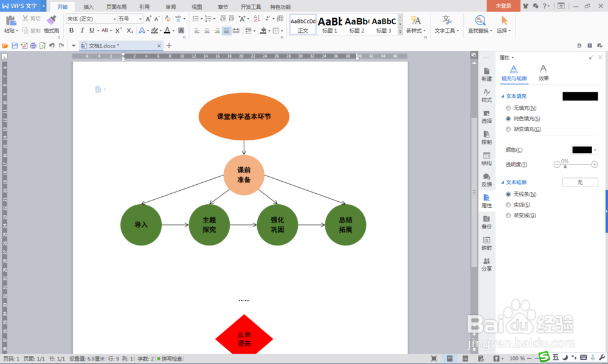Screen dimensions: 608x364
Task: Apply the 正文 body style
Action: click(303, 25)
